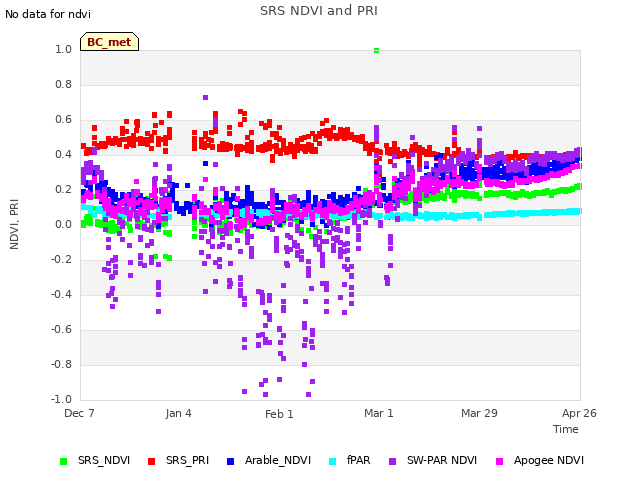
Task: Click the highest purple SW-PAR point near 0.73
Action: 205,98
